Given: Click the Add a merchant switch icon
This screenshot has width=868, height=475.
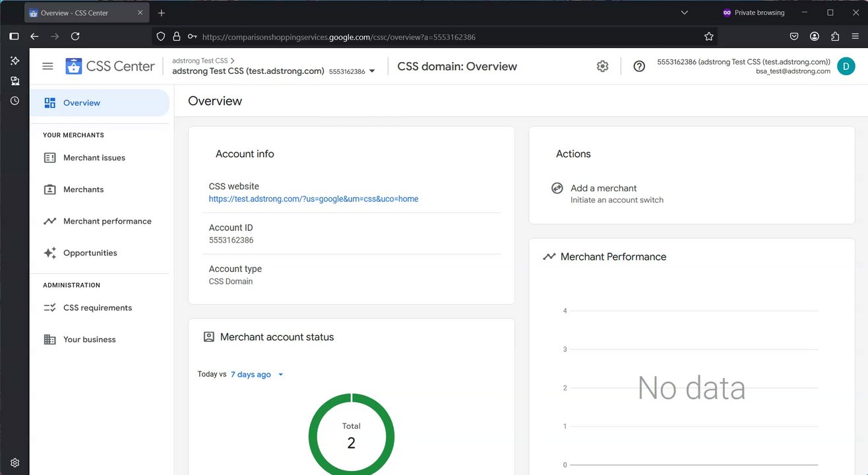Looking at the screenshot, I should pyautogui.click(x=557, y=189).
